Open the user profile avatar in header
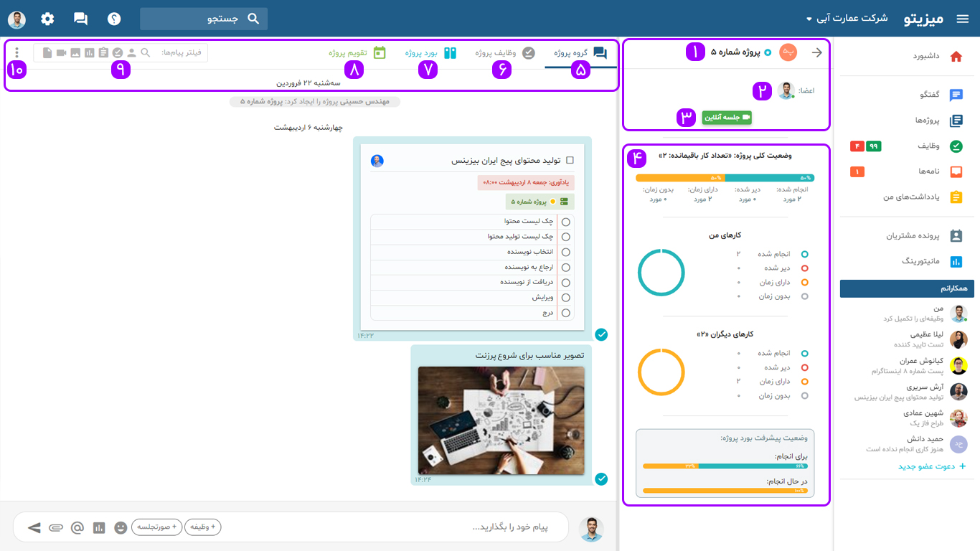 pos(17,19)
